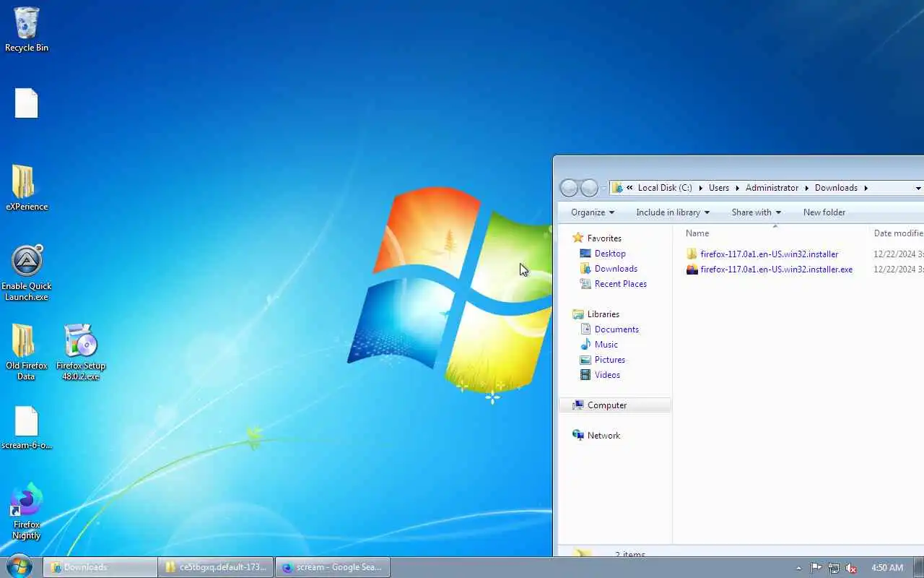This screenshot has width=924, height=578.
Task: Click Downloads in the address path
Action: point(836,188)
